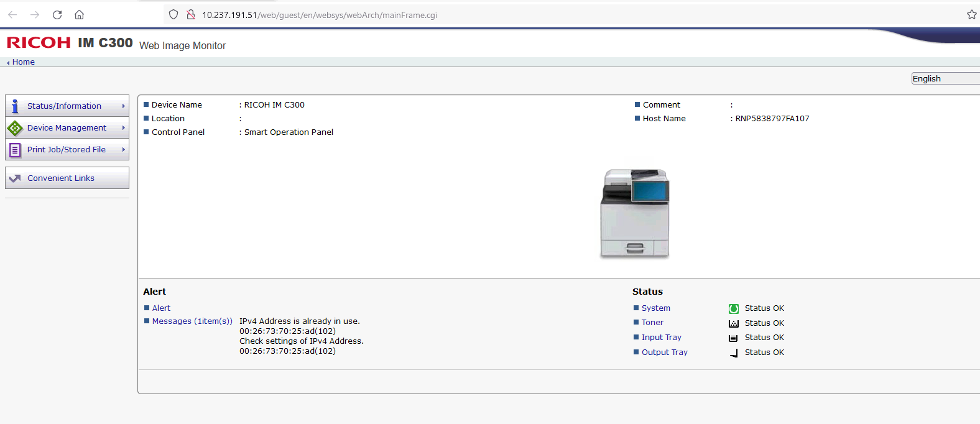
Task: Click the RICOH logo
Action: 39,43
